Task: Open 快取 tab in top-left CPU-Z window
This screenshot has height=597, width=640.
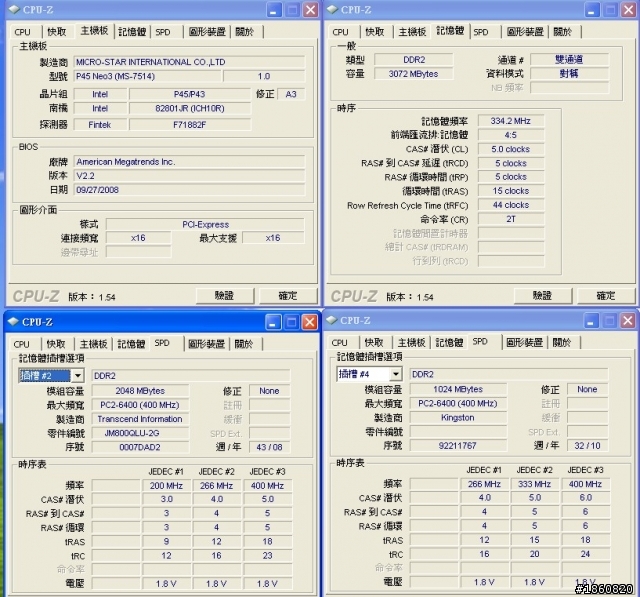Action: [x=57, y=32]
